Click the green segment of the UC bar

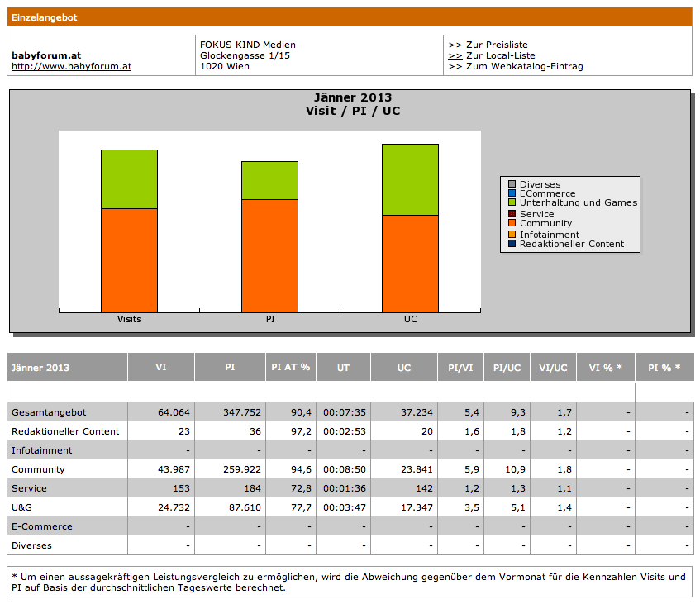point(410,179)
